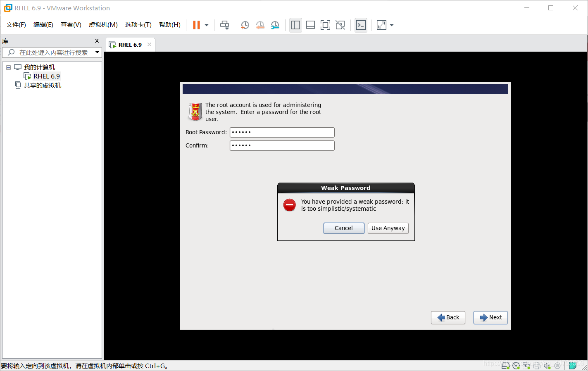Click the network adapter status icon
Viewport: 588px width, 371px height.
(x=526, y=366)
